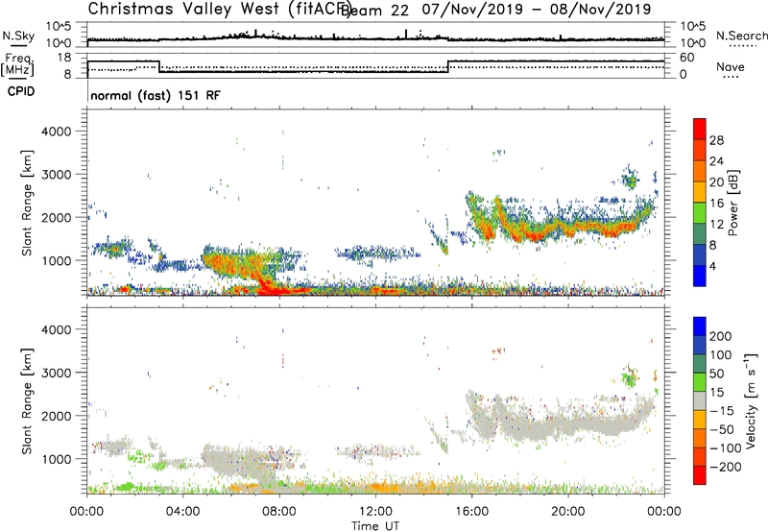
Task: Click the 'Velocity [m s-1]' colorbar title
Action: point(751,400)
